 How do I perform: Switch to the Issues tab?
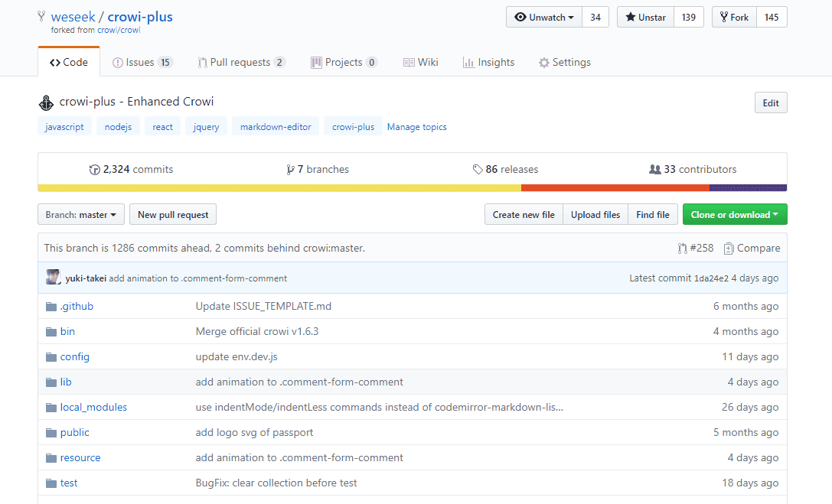[x=142, y=63]
